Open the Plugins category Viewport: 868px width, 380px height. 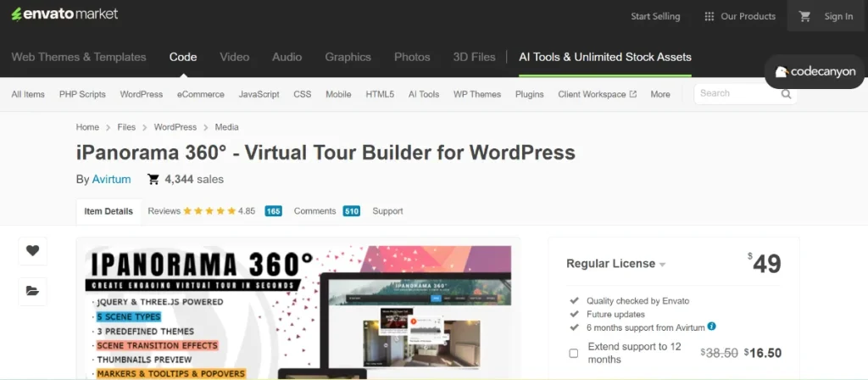click(x=529, y=94)
